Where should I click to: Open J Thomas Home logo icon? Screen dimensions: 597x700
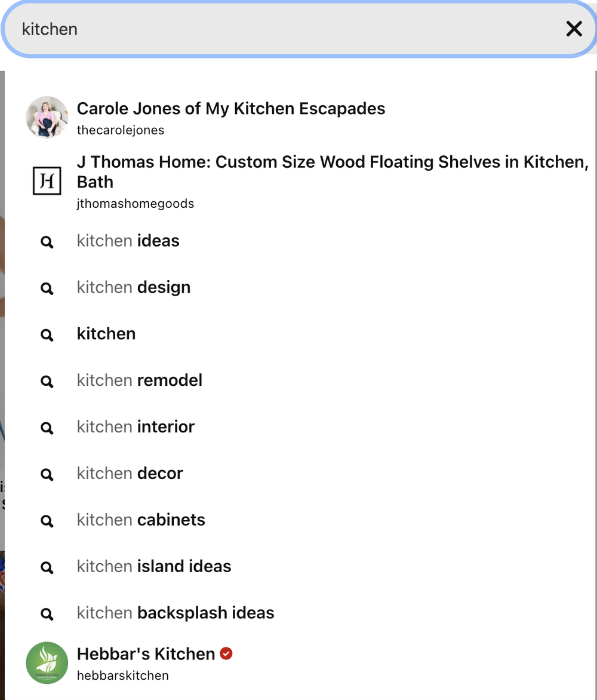(47, 180)
